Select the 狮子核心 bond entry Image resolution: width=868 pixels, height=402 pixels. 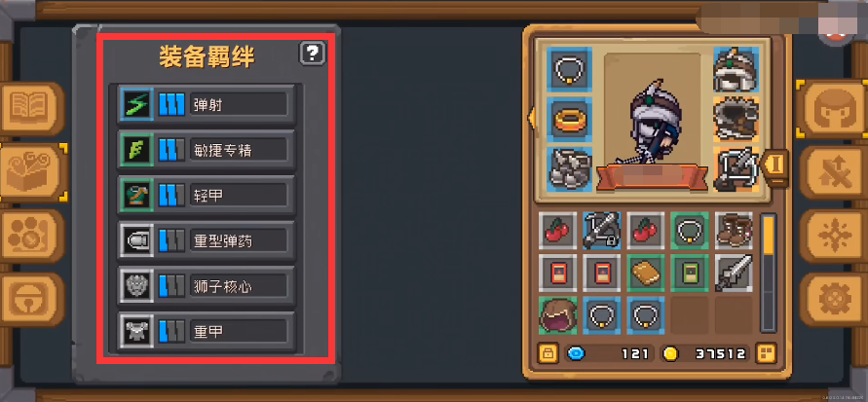click(206, 286)
